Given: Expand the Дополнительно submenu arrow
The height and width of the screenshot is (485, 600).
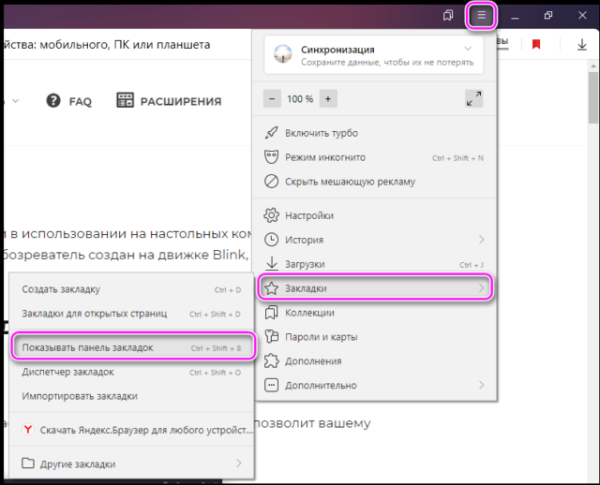Looking at the screenshot, I should point(481,385).
